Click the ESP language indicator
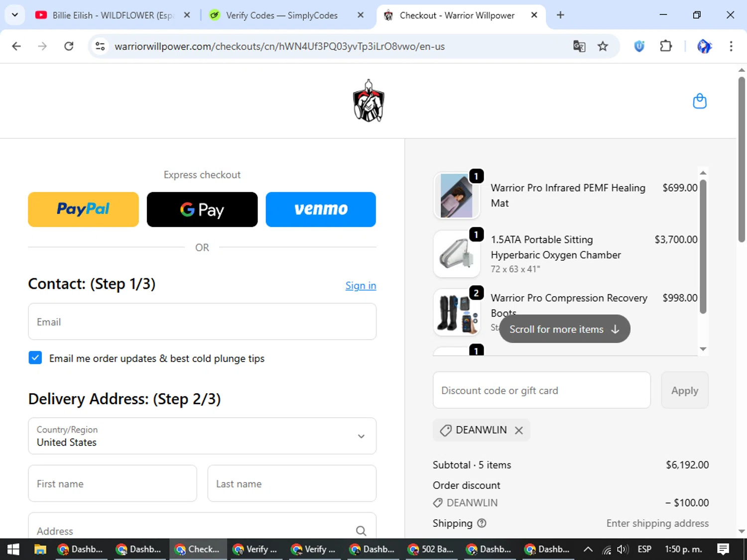This screenshot has width=747, height=560. (x=644, y=549)
